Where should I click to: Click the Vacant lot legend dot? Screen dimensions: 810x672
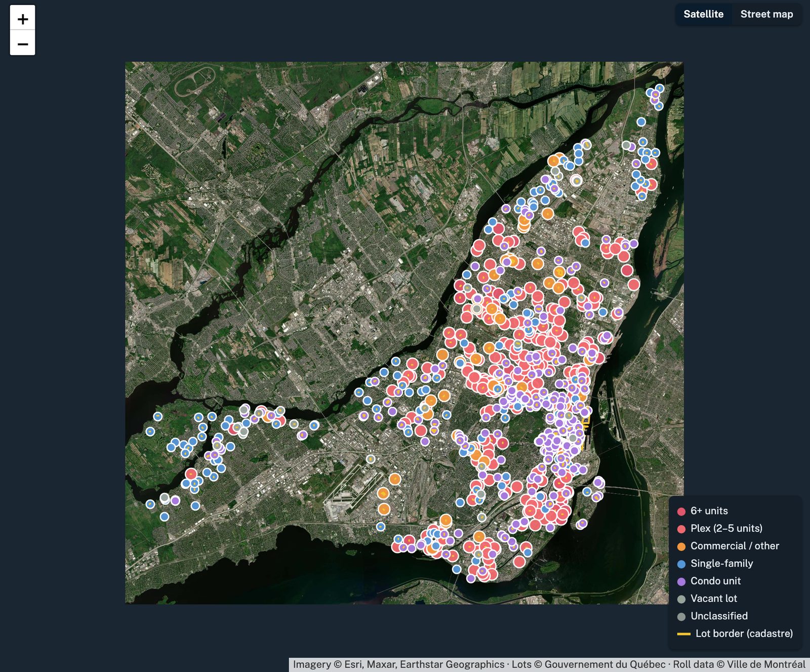pos(681,599)
